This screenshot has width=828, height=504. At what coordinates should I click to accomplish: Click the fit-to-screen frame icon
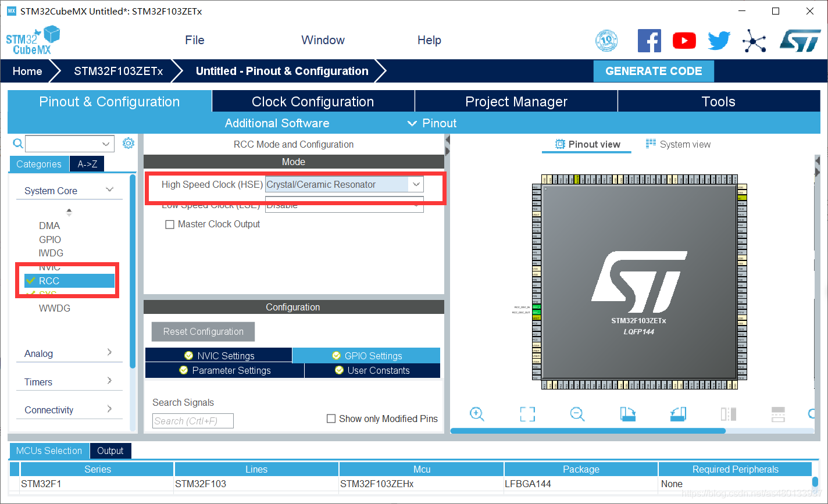point(527,414)
